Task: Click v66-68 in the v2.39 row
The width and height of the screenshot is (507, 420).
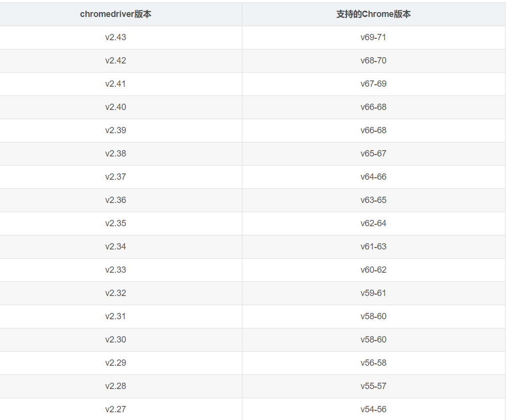Action: tap(373, 130)
